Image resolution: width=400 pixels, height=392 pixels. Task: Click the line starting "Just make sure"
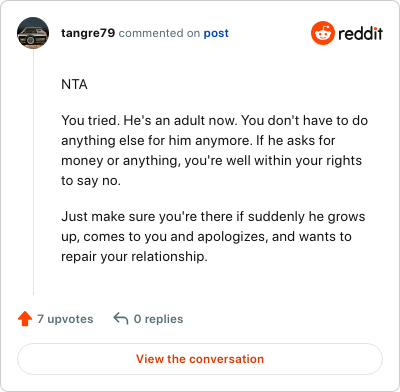pyautogui.click(x=213, y=217)
